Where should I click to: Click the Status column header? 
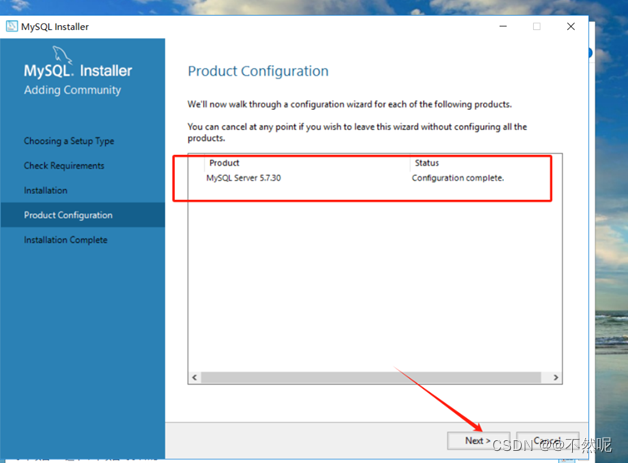(x=427, y=163)
